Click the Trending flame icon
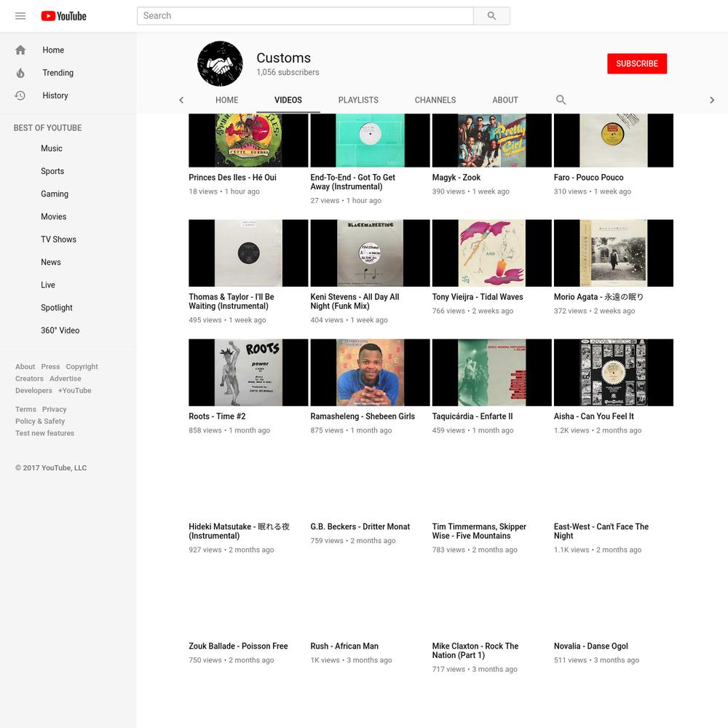This screenshot has height=728, width=728. (20, 73)
